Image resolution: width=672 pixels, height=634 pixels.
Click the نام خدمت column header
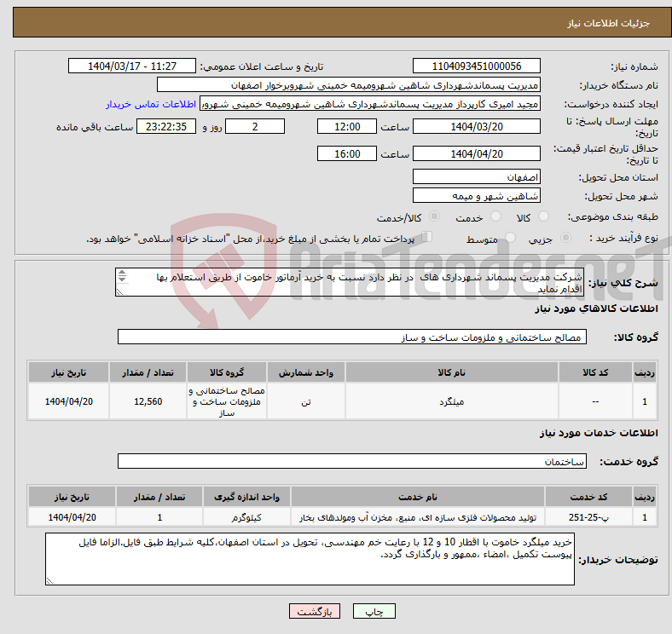pyautogui.click(x=418, y=497)
